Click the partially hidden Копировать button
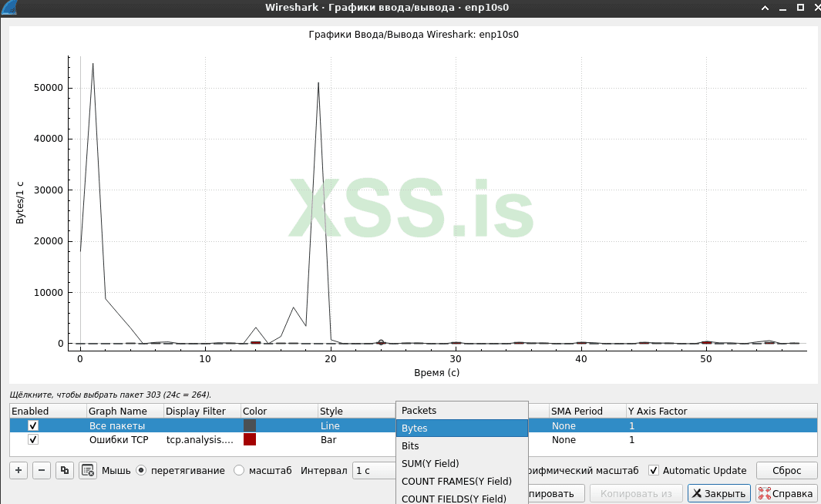Viewport: 821px width, 504px height. (x=556, y=493)
